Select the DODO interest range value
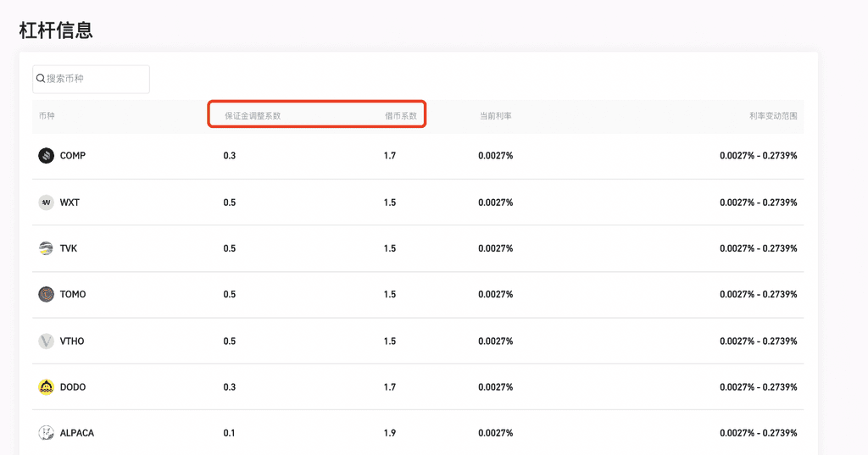This screenshot has width=868, height=455. coord(758,387)
